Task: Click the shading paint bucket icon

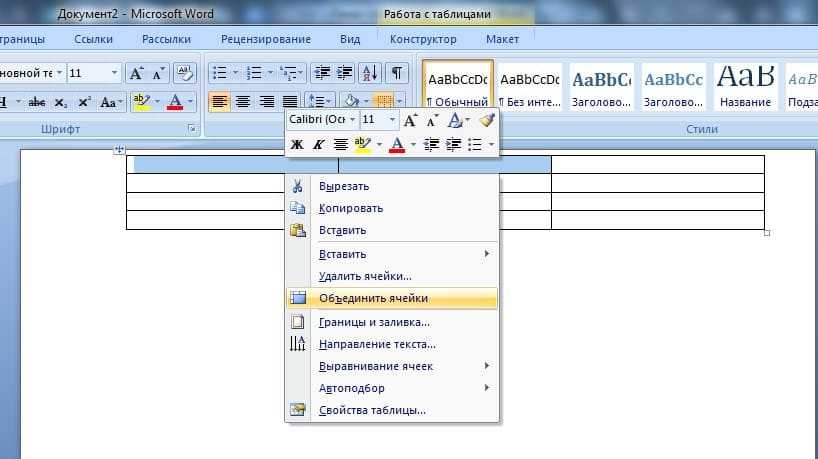Action: tap(351, 101)
